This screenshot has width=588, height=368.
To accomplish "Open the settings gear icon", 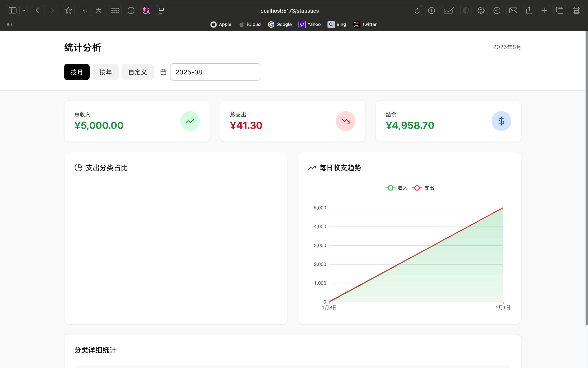I will [481, 10].
